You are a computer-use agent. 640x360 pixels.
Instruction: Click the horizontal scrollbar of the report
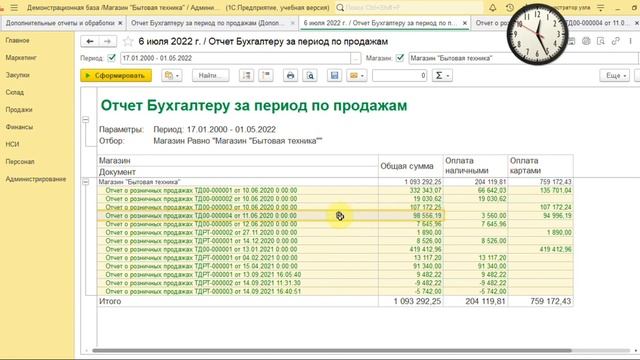pyautogui.click(x=331, y=351)
